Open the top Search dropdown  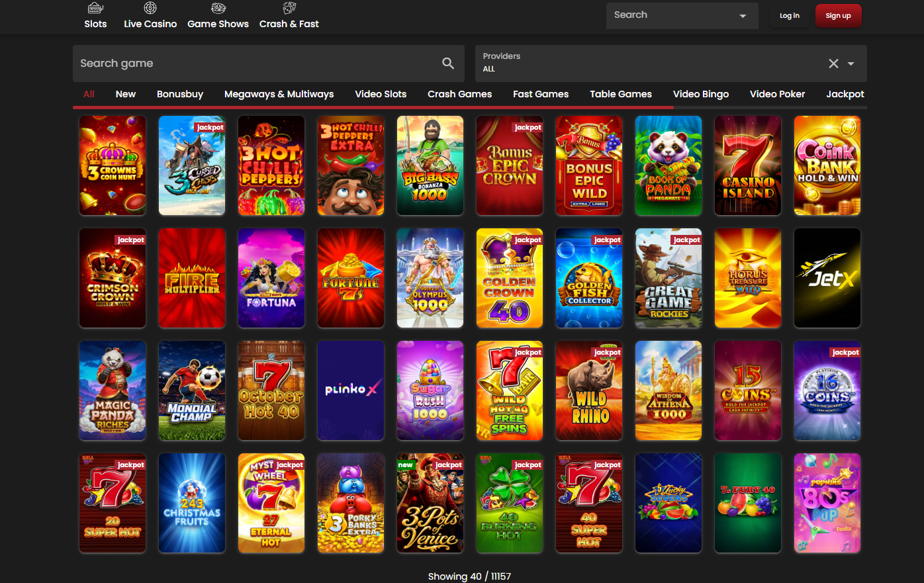(x=682, y=15)
